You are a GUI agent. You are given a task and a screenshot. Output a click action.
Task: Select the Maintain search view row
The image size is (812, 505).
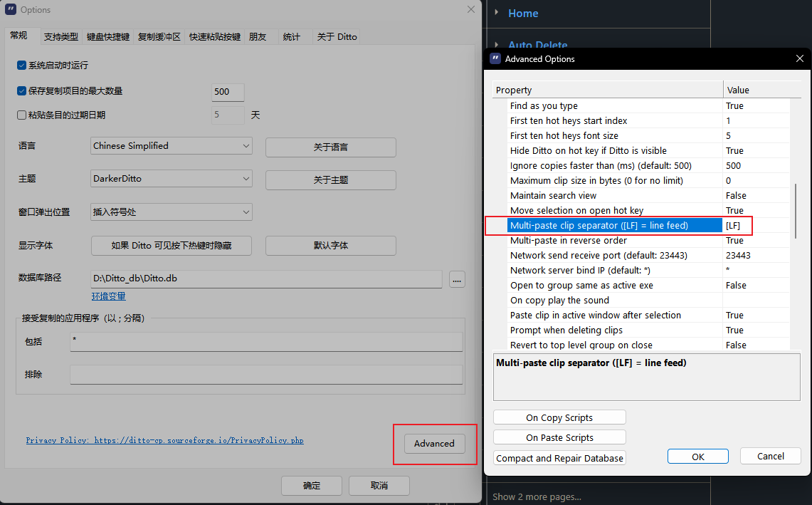(x=648, y=195)
